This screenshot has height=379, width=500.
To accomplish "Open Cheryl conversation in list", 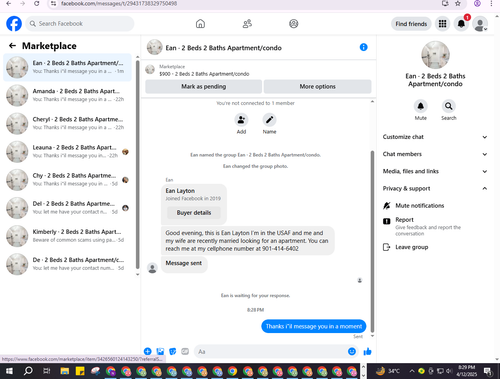I will click(68, 123).
